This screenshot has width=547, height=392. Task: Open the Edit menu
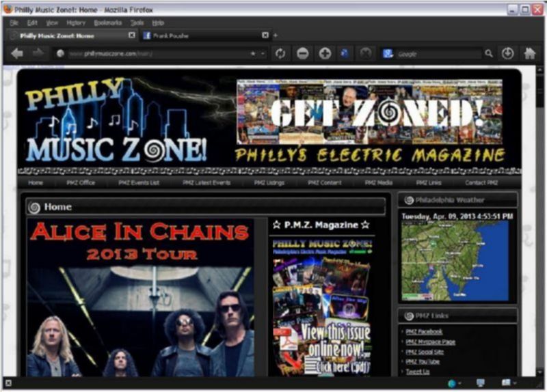click(x=32, y=23)
